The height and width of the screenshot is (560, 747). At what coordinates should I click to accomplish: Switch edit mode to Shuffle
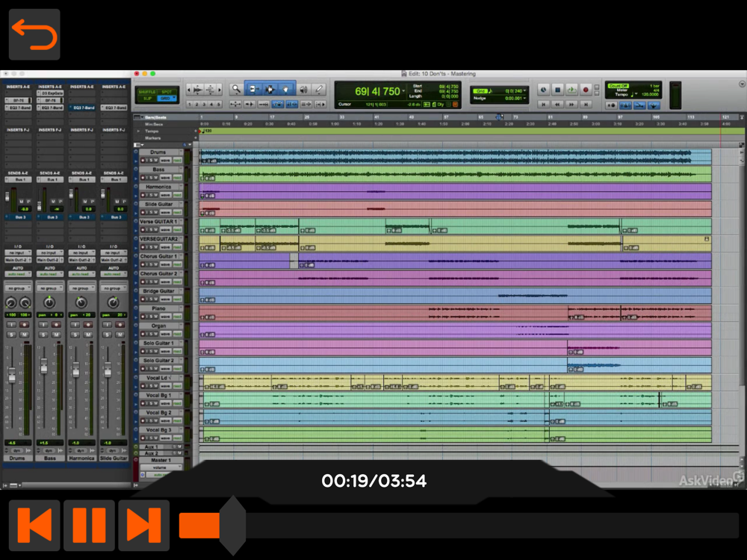pyautogui.click(x=147, y=92)
